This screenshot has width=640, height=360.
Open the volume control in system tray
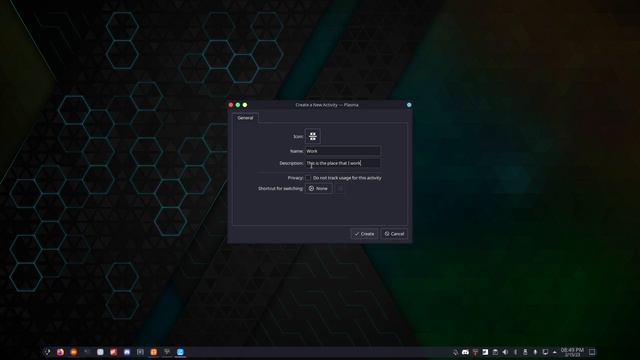click(505, 352)
